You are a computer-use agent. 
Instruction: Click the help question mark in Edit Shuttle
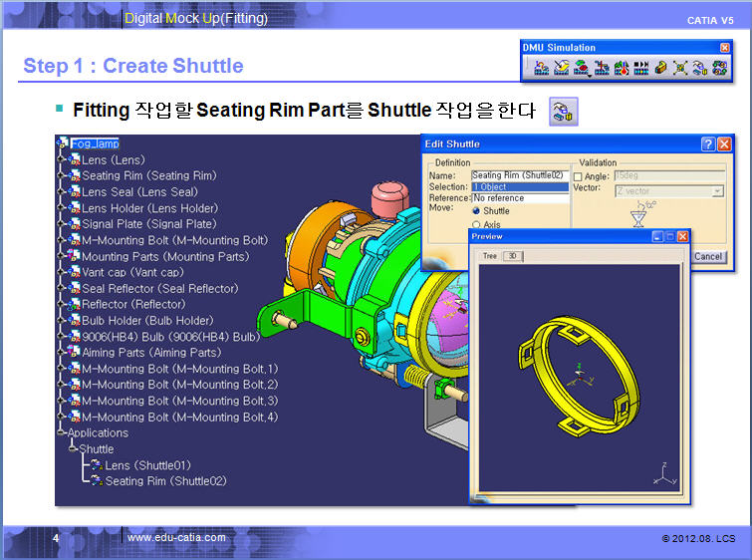707,144
